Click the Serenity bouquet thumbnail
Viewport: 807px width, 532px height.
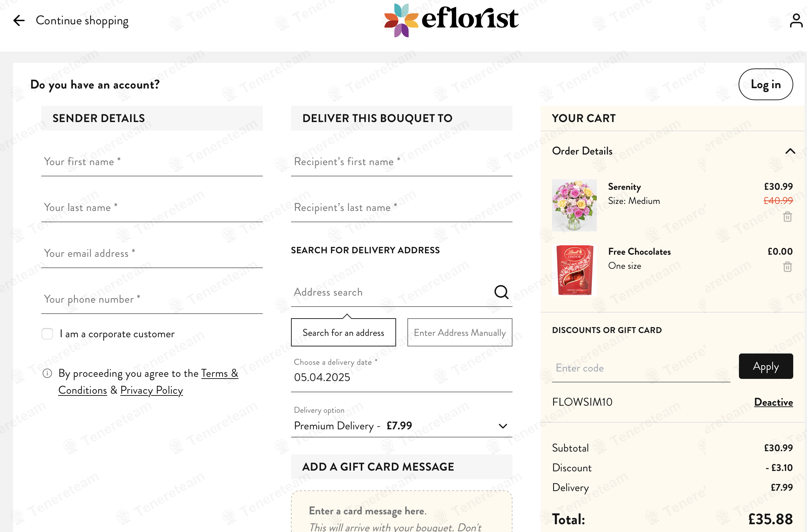(x=574, y=205)
